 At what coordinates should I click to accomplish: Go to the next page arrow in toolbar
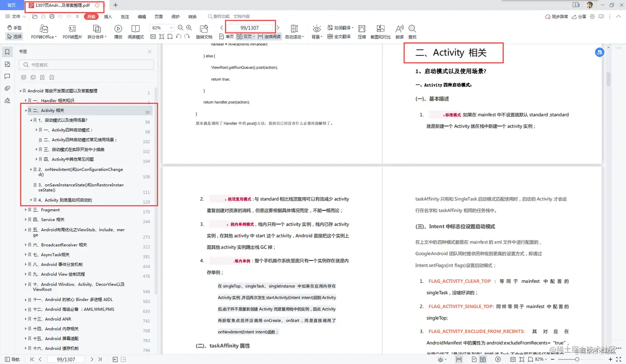point(278,28)
